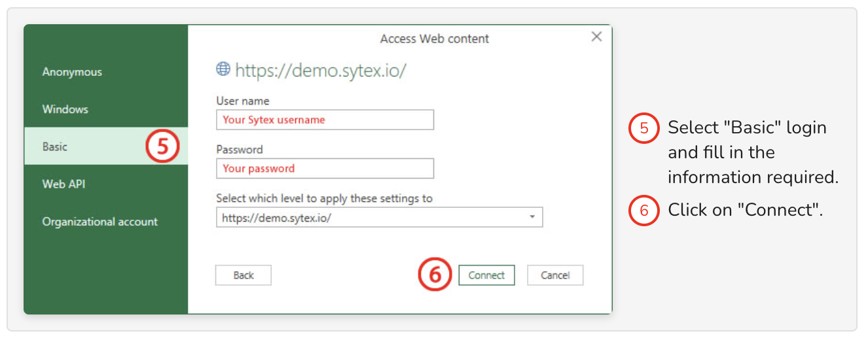The width and height of the screenshot is (868, 340).
Task: Click the Password input field
Action: 325,168
